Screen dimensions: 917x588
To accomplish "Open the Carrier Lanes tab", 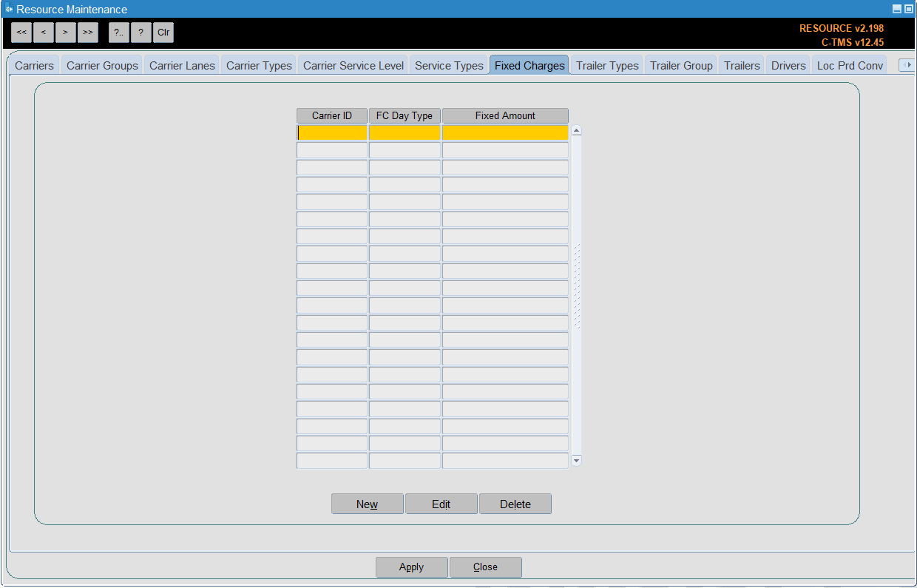I will pos(182,65).
